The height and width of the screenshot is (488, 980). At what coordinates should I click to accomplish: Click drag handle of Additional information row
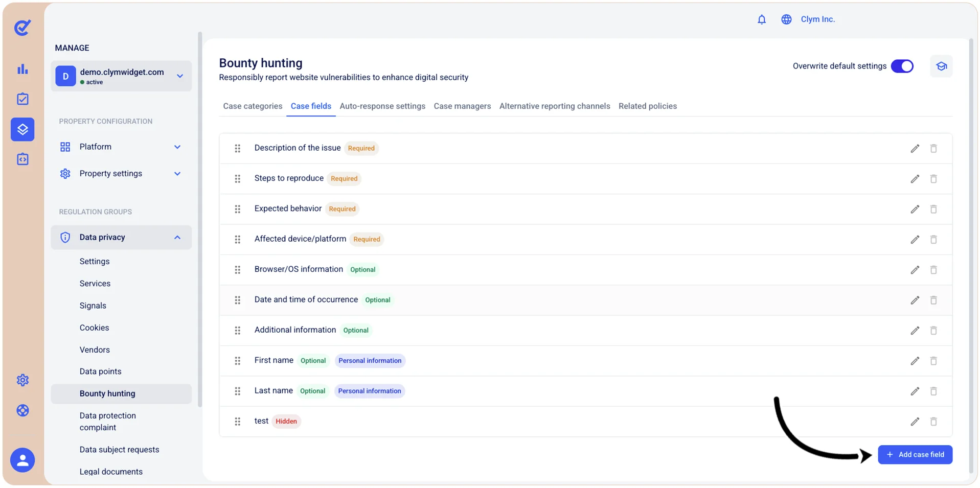238,331
